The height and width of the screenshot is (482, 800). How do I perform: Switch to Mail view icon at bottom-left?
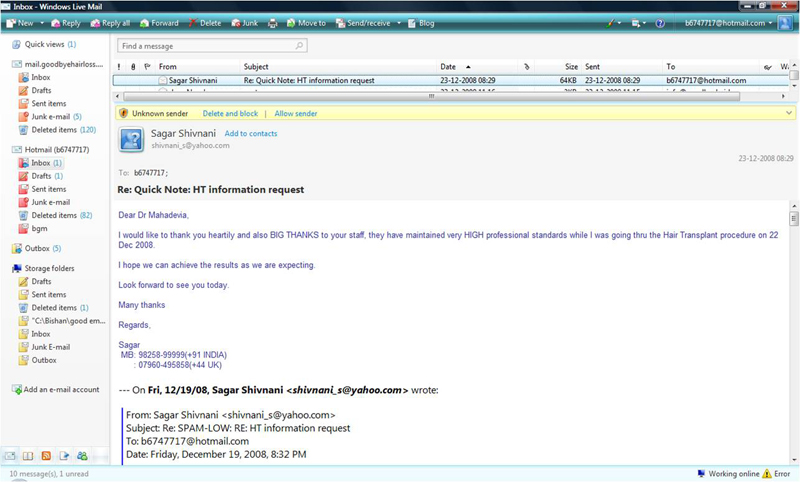tap(12, 456)
